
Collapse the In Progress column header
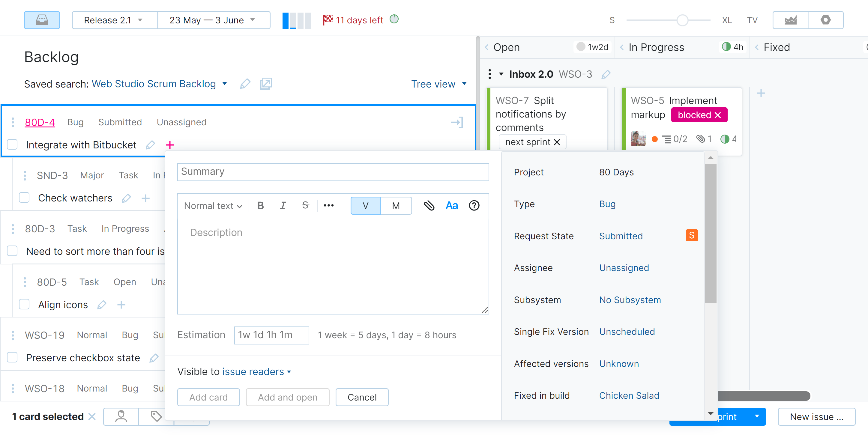[622, 47]
